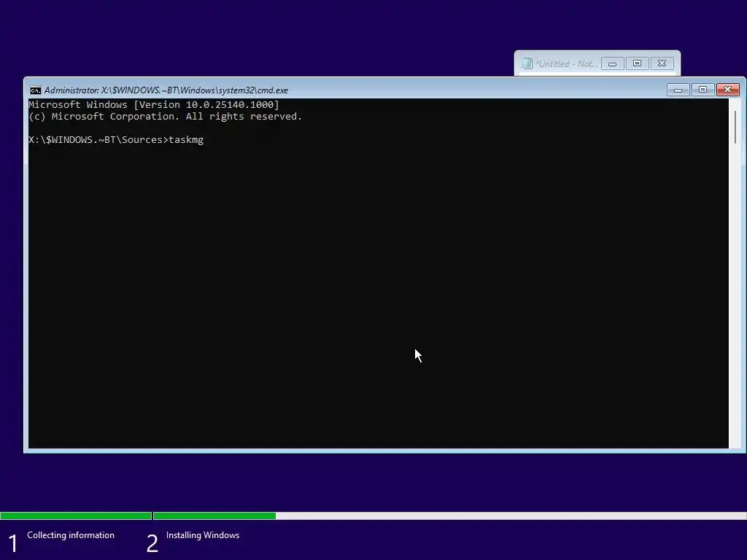The image size is (747, 560).
Task: Bring the Untitled Notepad title bar forward
Action: (566, 64)
